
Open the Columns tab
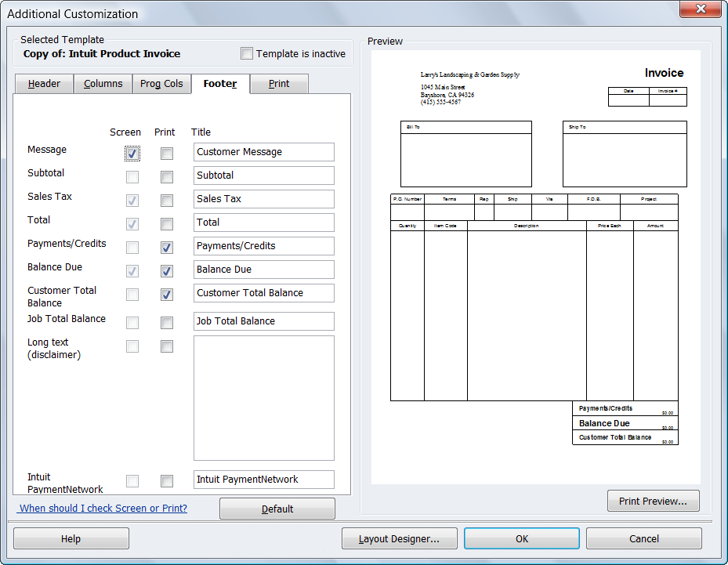pos(103,84)
